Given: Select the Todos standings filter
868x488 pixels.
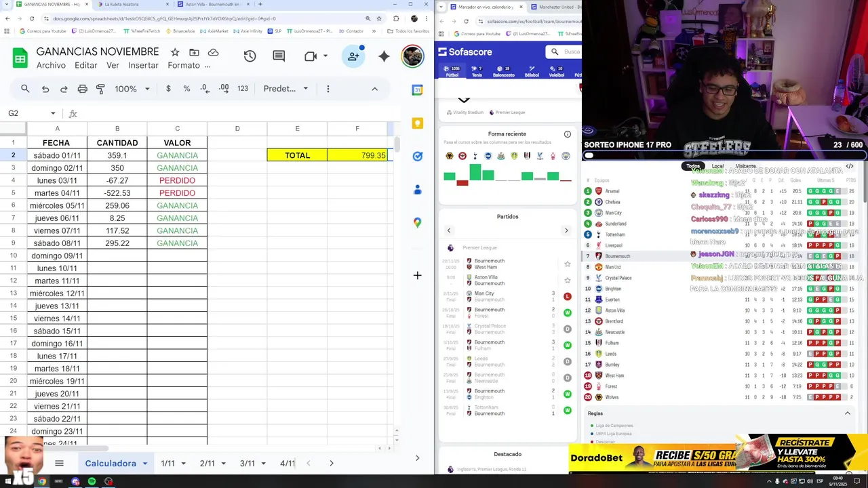Looking at the screenshot, I should pos(692,166).
